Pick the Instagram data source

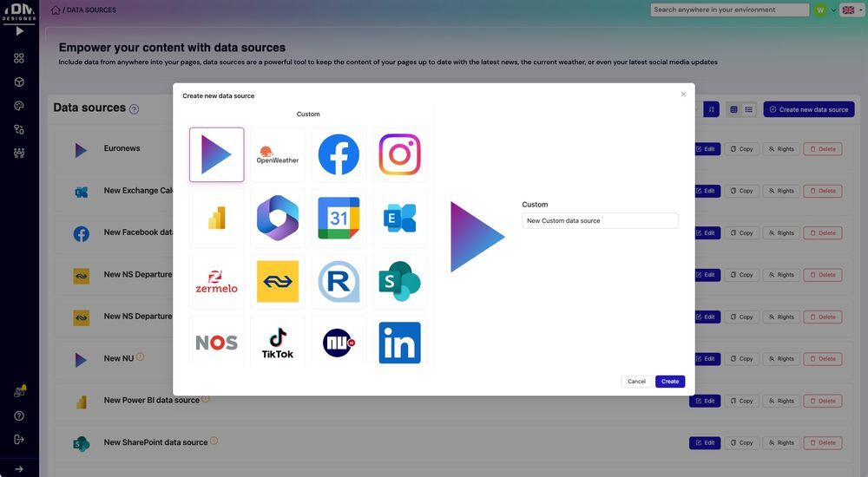point(399,154)
